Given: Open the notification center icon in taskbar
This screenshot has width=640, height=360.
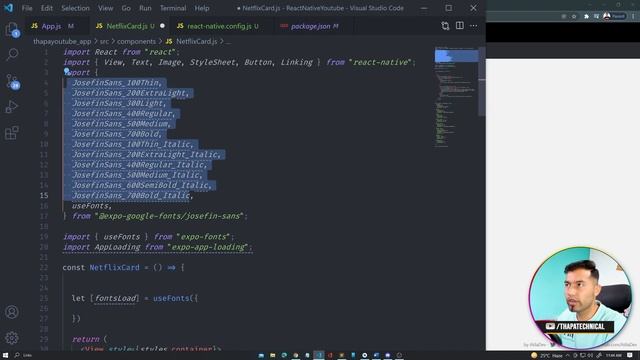Looking at the screenshot, I should tap(630, 356).
